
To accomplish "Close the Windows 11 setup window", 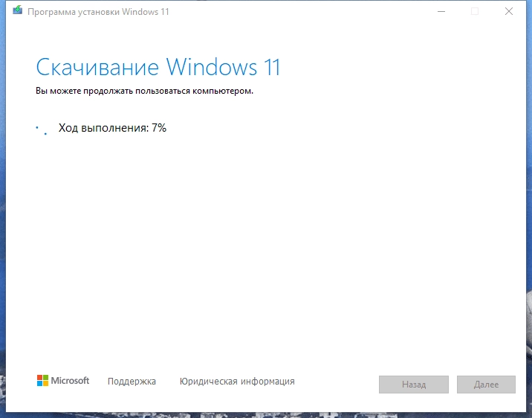I will 508,12.
